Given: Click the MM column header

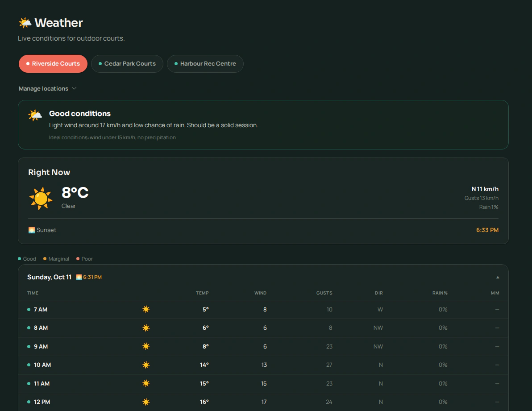Looking at the screenshot, I should [x=495, y=293].
